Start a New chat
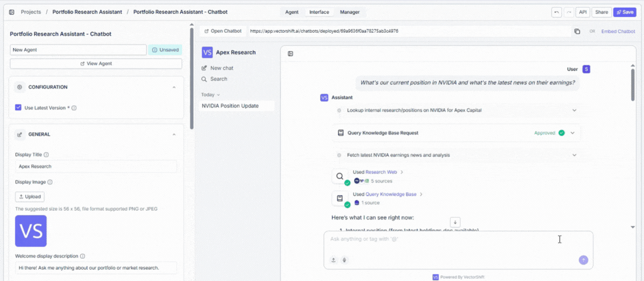Screen dimensions: 644x281 217,68
